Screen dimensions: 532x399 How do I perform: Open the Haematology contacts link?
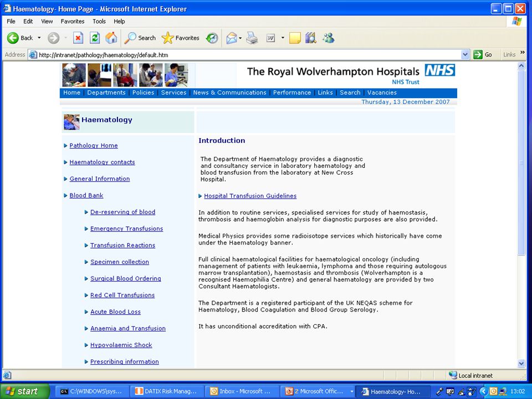[x=102, y=162]
